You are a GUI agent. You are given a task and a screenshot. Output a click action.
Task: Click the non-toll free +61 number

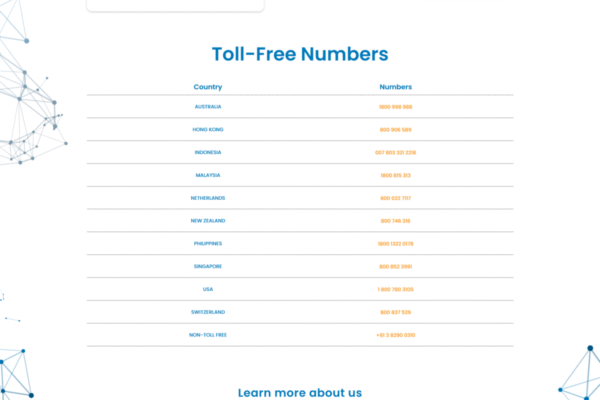point(396,335)
